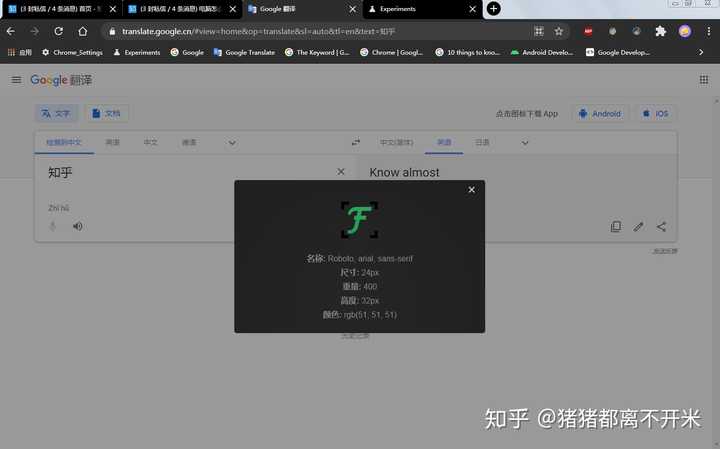This screenshot has height=449, width=720.
Task: Open the Apps bookmarks shortcut
Action: pyautogui.click(x=20, y=52)
